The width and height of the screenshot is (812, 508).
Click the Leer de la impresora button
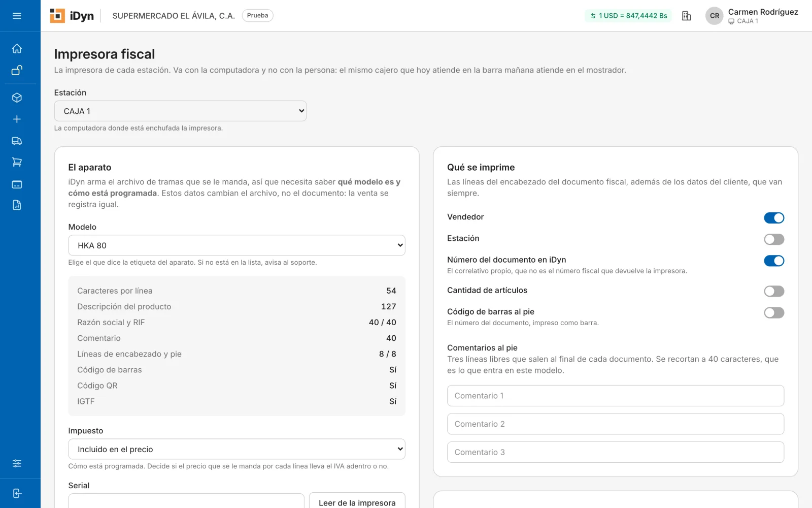pyautogui.click(x=357, y=501)
